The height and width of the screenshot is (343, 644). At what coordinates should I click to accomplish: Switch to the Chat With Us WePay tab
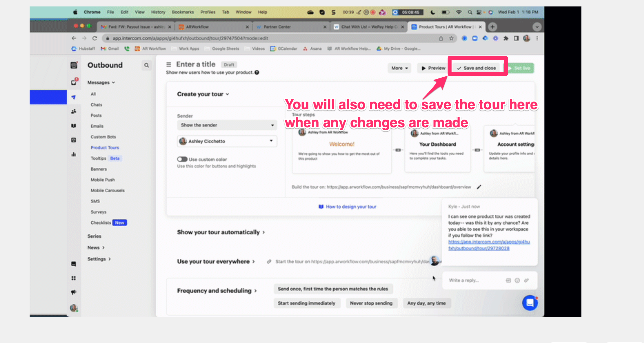pos(369,27)
